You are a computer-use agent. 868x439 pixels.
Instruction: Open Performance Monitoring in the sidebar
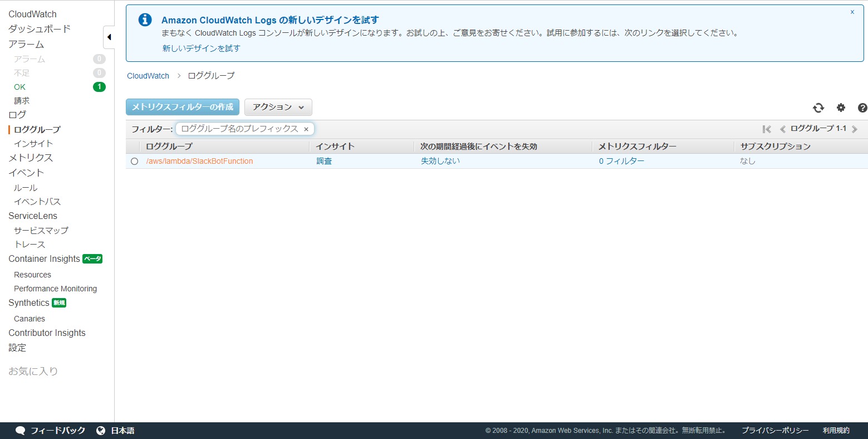(55, 289)
